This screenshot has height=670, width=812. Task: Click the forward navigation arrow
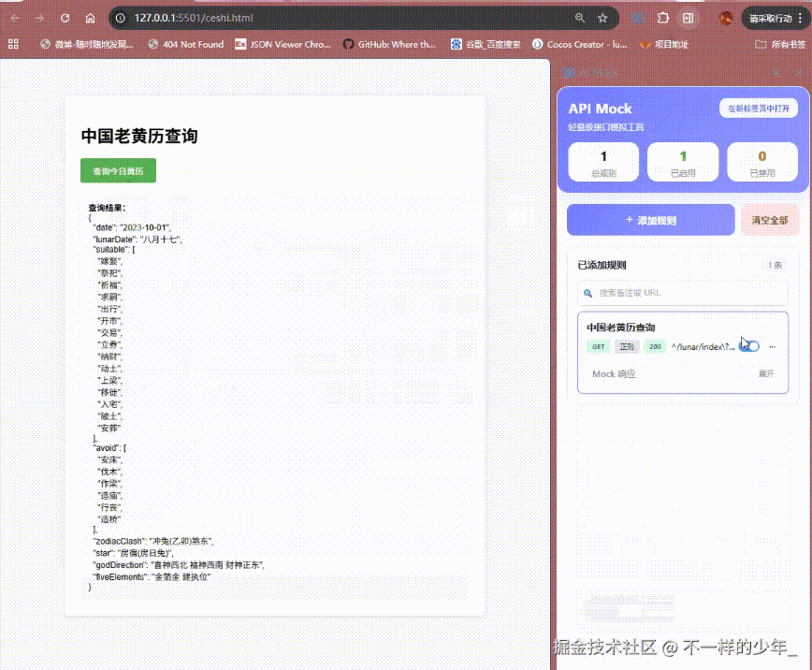pyautogui.click(x=39, y=17)
